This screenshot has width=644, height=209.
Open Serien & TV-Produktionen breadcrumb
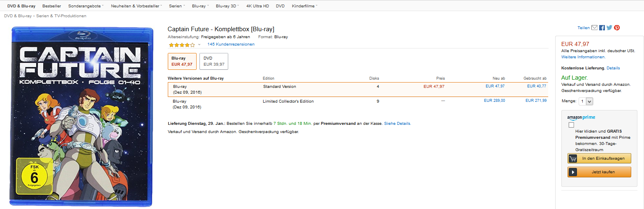click(x=61, y=16)
